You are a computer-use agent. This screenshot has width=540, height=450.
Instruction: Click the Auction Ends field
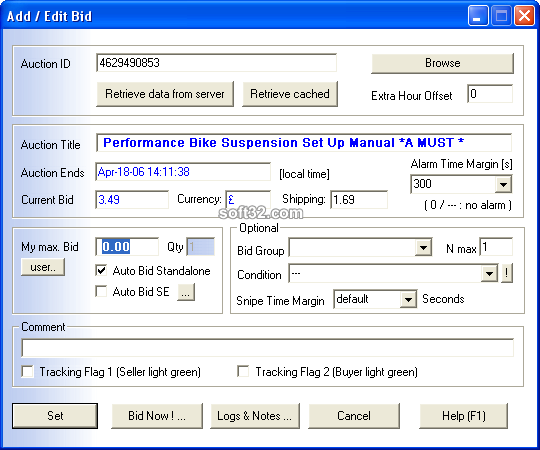pos(183,172)
